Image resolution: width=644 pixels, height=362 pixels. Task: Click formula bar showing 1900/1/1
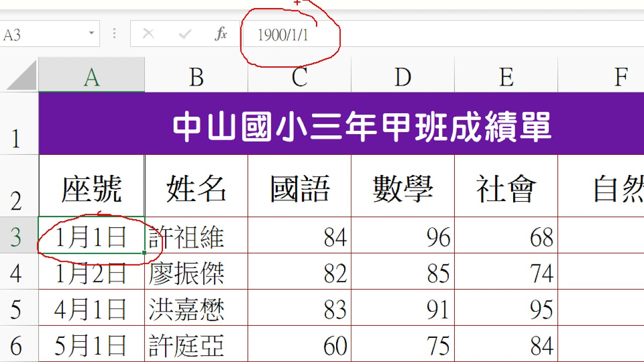click(x=443, y=34)
